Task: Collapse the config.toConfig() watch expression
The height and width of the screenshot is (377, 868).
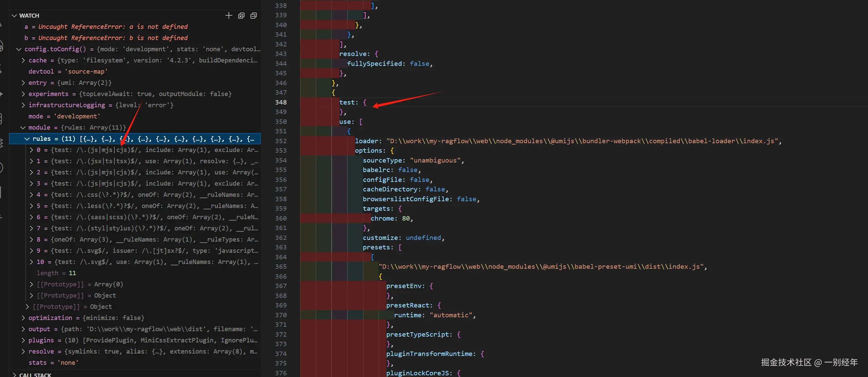Action: pos(19,49)
